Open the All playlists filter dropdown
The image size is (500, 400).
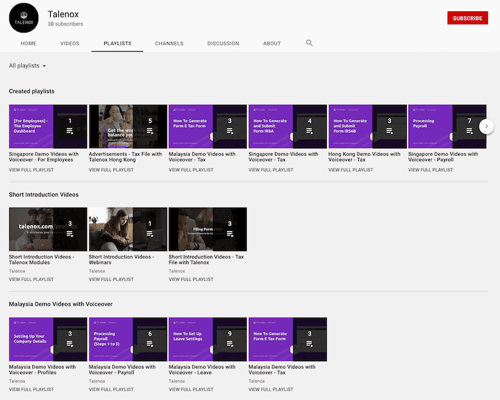(27, 66)
